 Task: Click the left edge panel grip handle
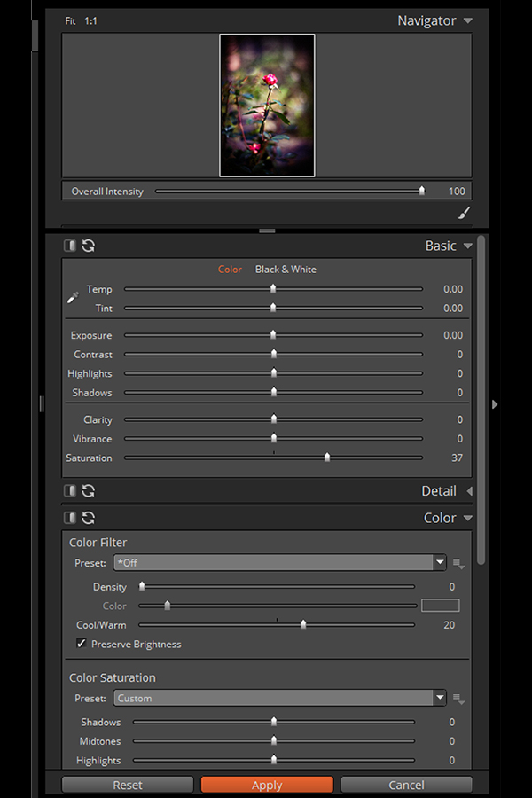pyautogui.click(x=42, y=404)
